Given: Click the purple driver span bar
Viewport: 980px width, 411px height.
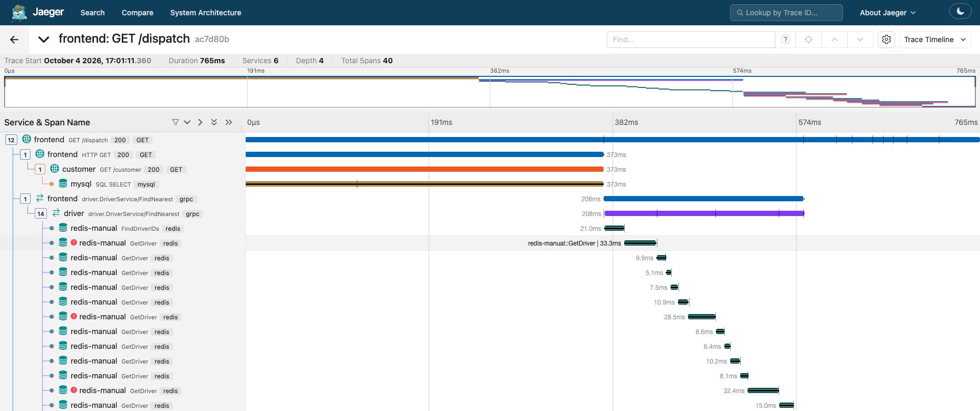Looking at the screenshot, I should [704, 213].
